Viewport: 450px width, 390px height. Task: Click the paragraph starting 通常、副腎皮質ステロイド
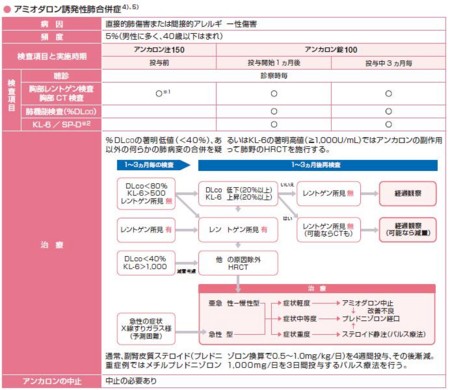click(x=270, y=361)
